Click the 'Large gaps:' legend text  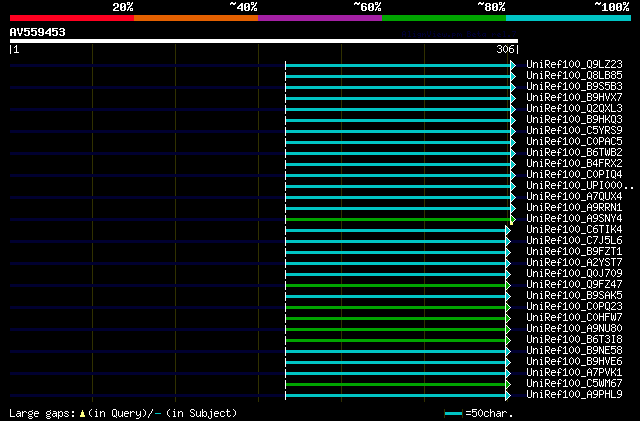click(x=42, y=414)
